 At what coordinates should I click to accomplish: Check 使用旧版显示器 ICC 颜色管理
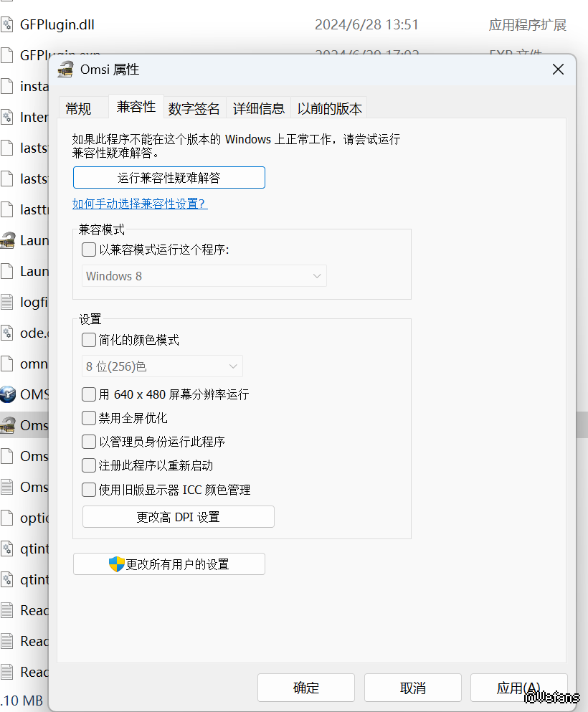click(x=88, y=490)
